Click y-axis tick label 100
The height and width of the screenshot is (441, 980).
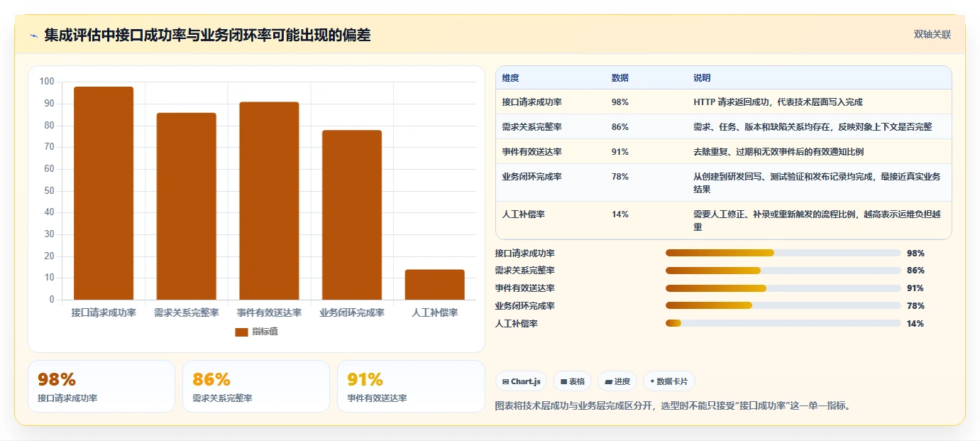click(47, 82)
